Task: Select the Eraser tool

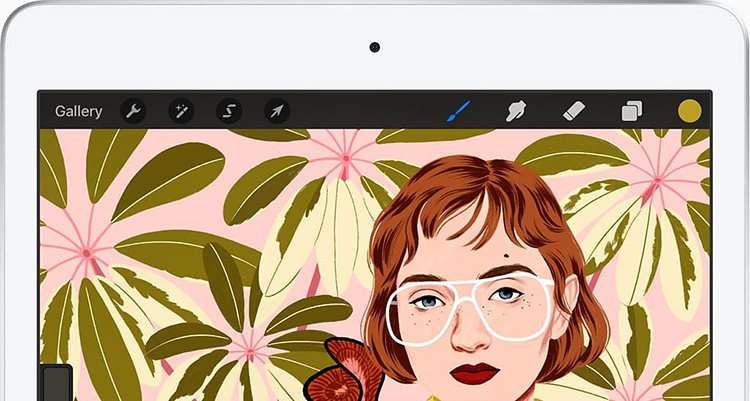Action: click(x=574, y=111)
